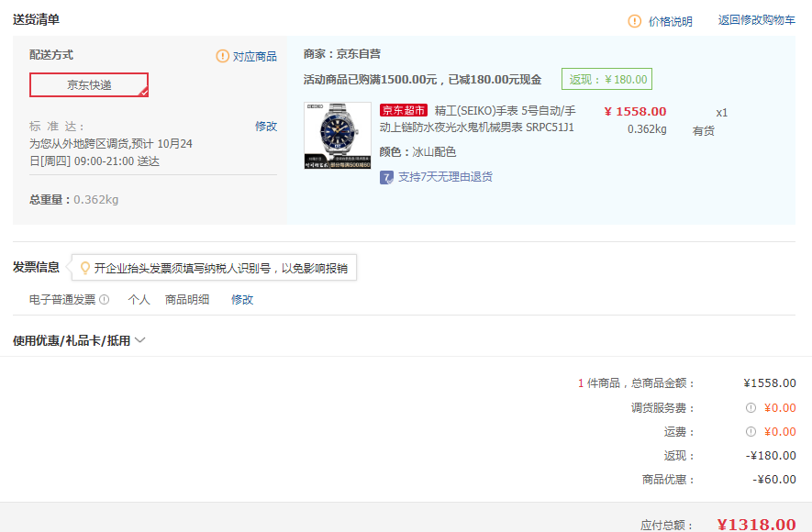Click the 对应商品 exclamation icon
This screenshot has width=812, height=532.
point(222,56)
